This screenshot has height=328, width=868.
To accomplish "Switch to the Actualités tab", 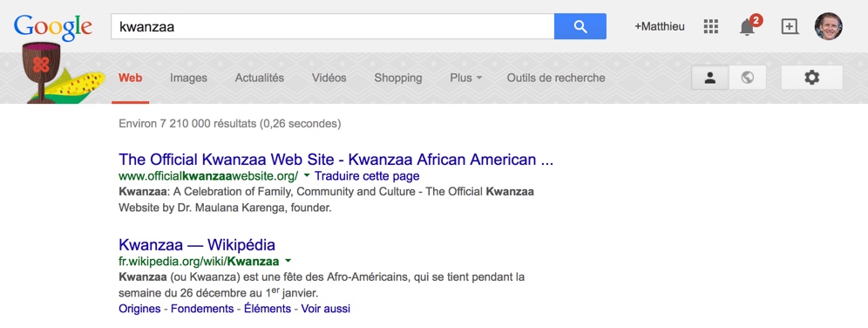I will click(259, 79).
